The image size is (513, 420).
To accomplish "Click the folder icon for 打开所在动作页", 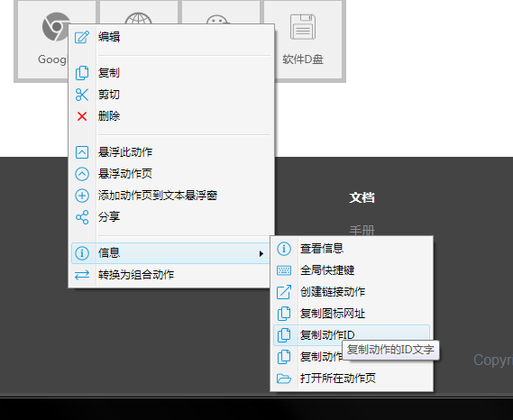I will pyautogui.click(x=284, y=379).
